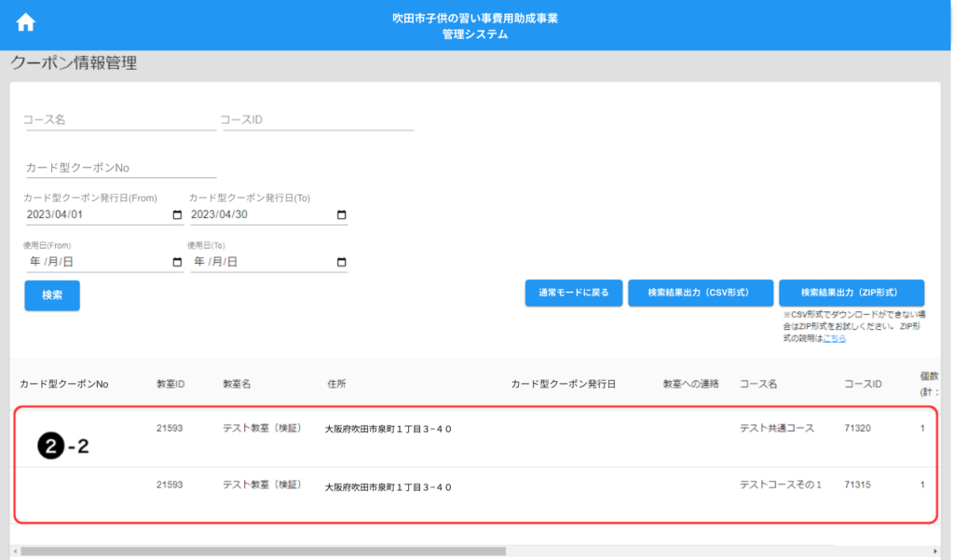
Task: Click the コース名 column header in table
Action: (x=757, y=384)
